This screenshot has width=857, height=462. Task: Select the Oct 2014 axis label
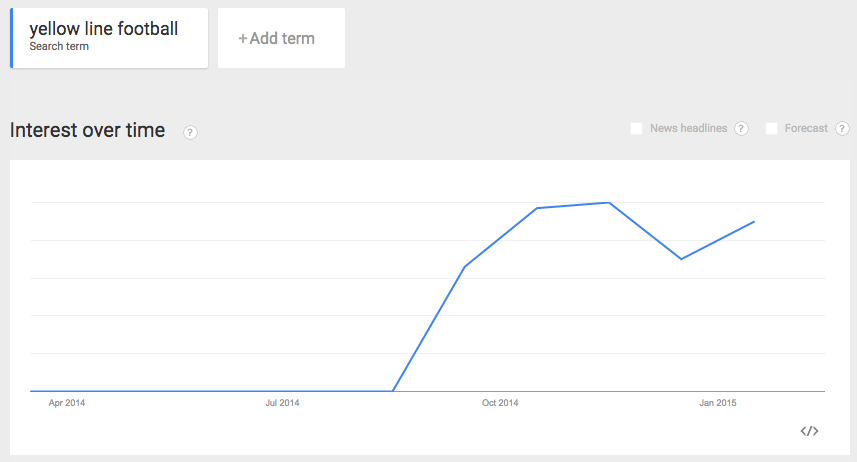coord(500,404)
